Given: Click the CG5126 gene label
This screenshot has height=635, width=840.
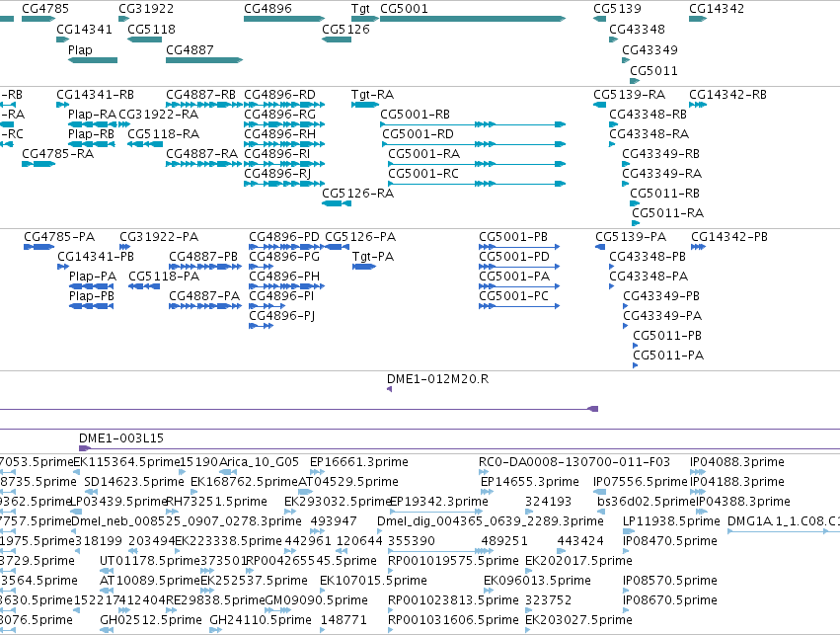Looking at the screenshot, I should click(x=345, y=29).
